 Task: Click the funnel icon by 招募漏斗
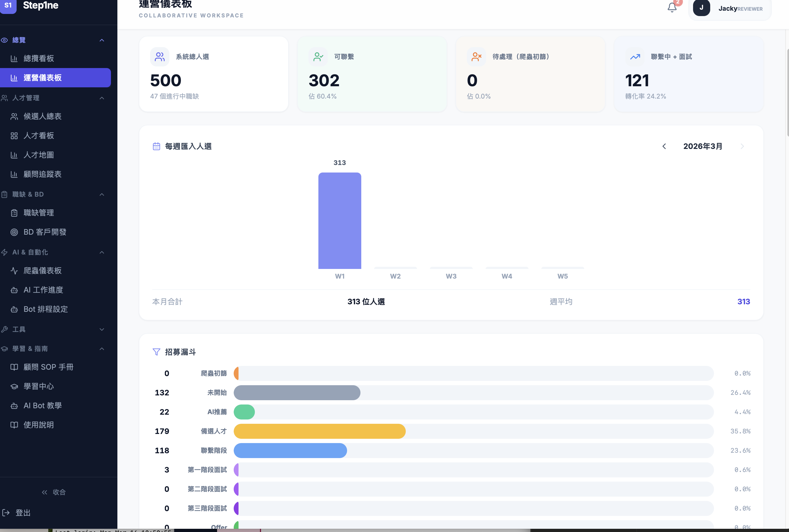click(156, 352)
